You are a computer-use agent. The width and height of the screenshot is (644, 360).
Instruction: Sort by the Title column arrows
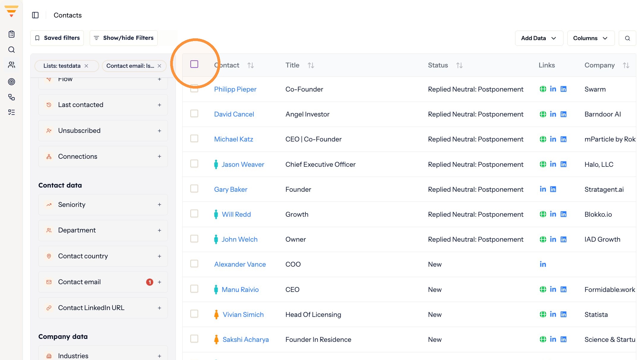pos(311,65)
